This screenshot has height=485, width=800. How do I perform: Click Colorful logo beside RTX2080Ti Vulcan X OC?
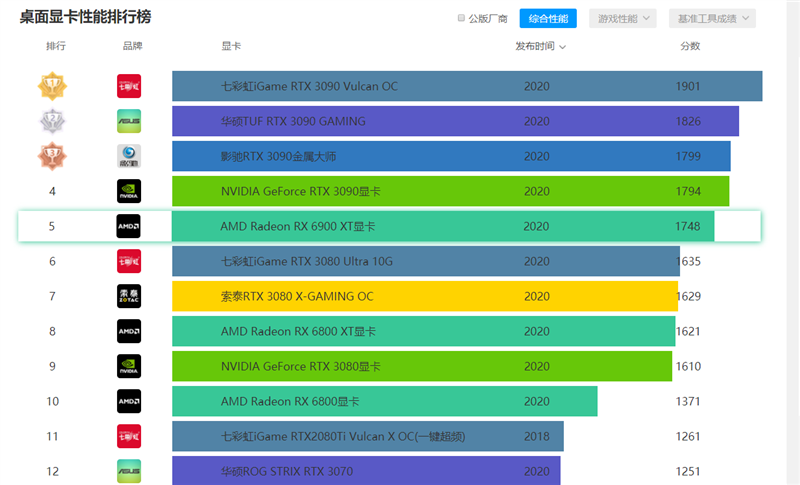(129, 436)
